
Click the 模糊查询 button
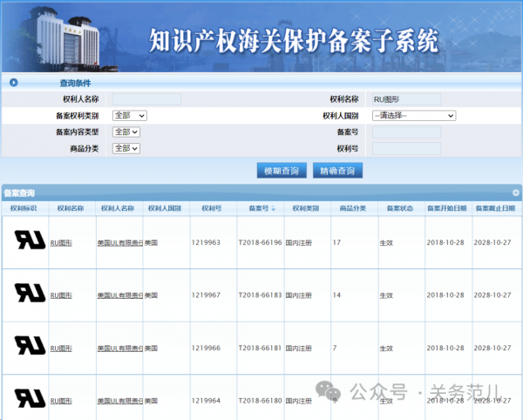click(282, 171)
